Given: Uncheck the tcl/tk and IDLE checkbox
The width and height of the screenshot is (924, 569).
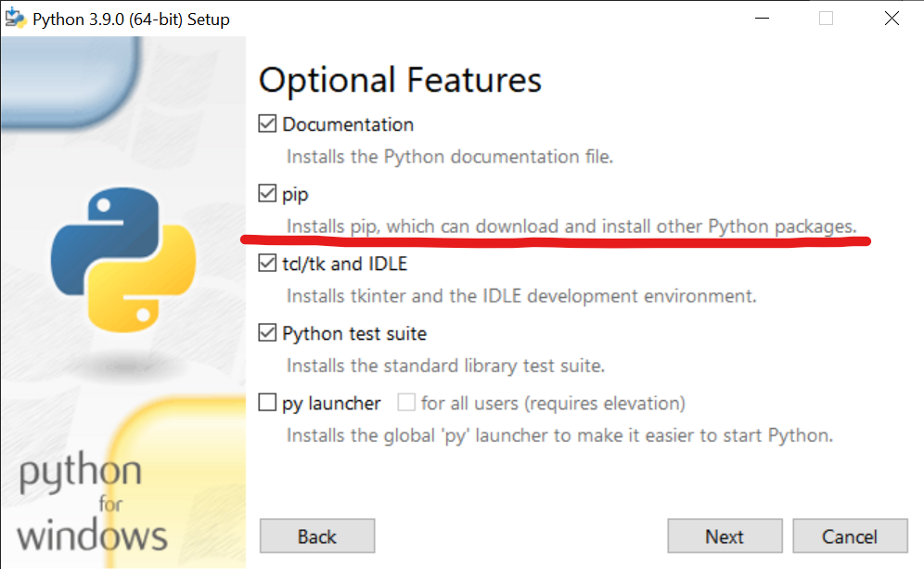Looking at the screenshot, I should tap(267, 263).
